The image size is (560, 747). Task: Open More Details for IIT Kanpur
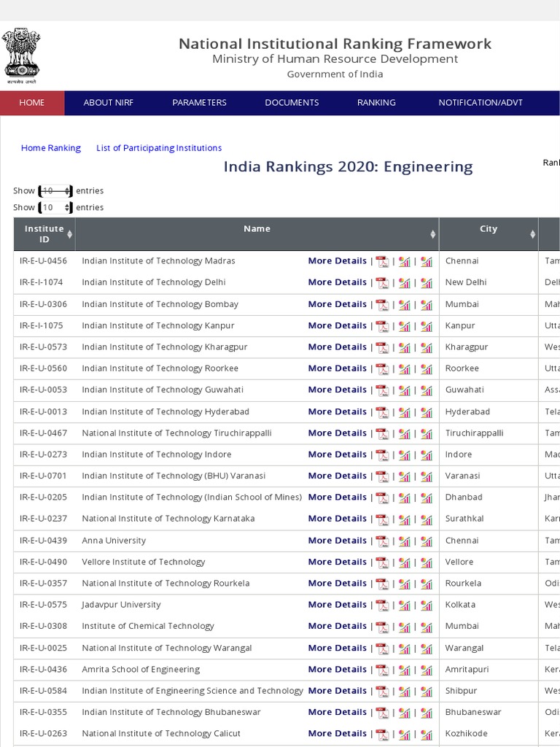(337, 325)
